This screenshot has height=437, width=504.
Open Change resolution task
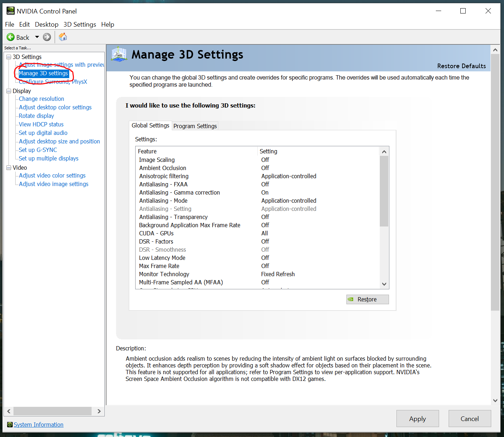pos(42,99)
